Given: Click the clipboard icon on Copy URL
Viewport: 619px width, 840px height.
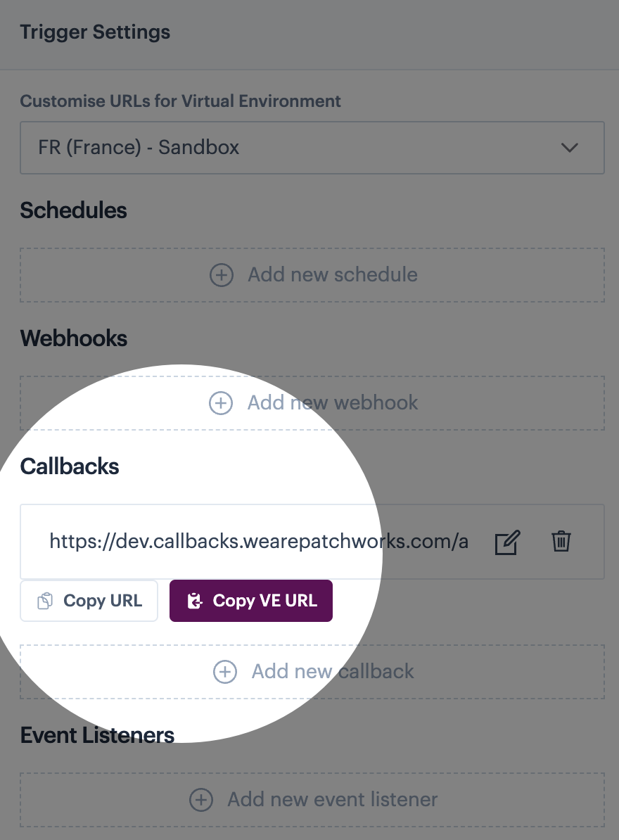Looking at the screenshot, I should coord(45,602).
